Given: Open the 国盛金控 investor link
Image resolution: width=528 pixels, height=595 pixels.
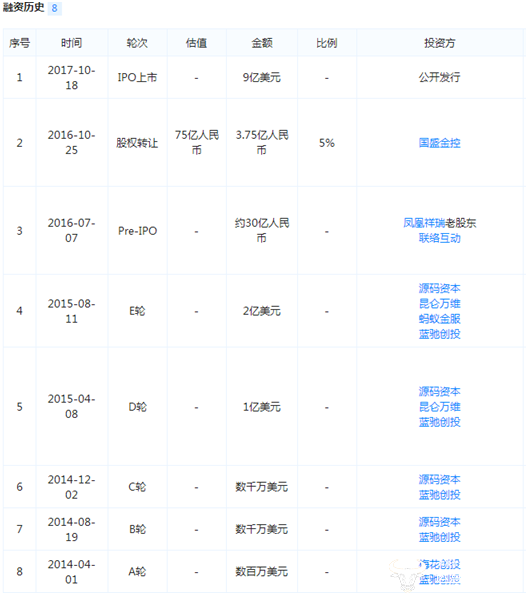Looking at the screenshot, I should (439, 143).
